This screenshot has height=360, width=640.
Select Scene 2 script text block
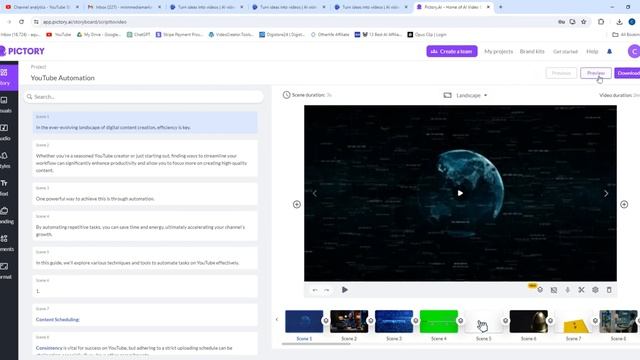click(145, 158)
